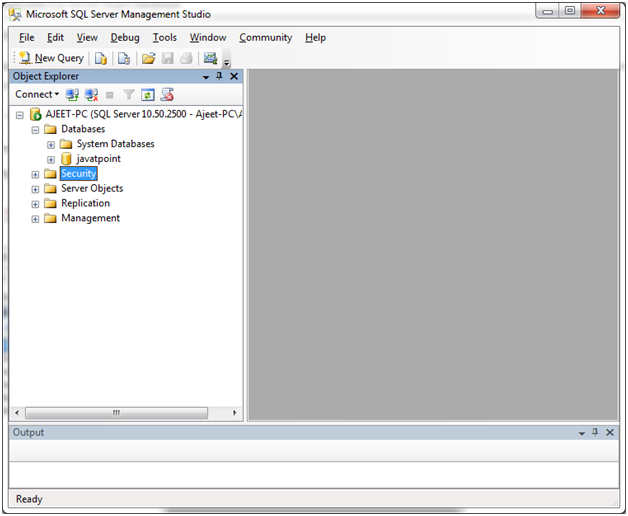Click the Replication folder icon
The image size is (628, 516).
(50, 203)
